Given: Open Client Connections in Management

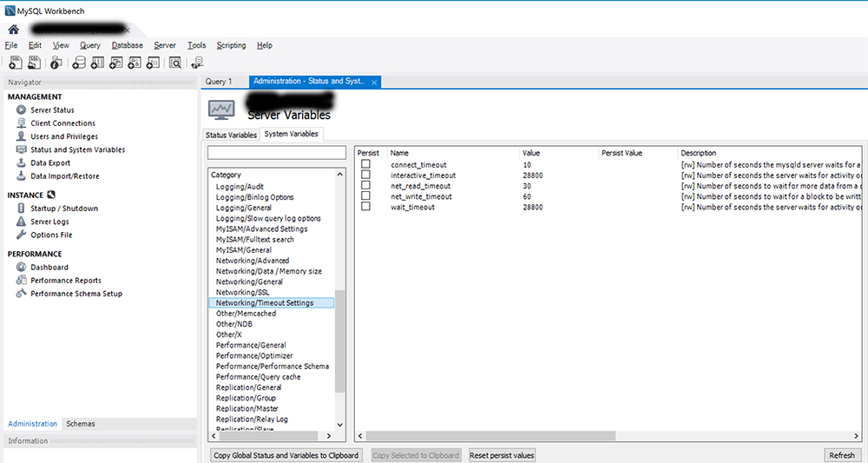Looking at the screenshot, I should [62, 123].
